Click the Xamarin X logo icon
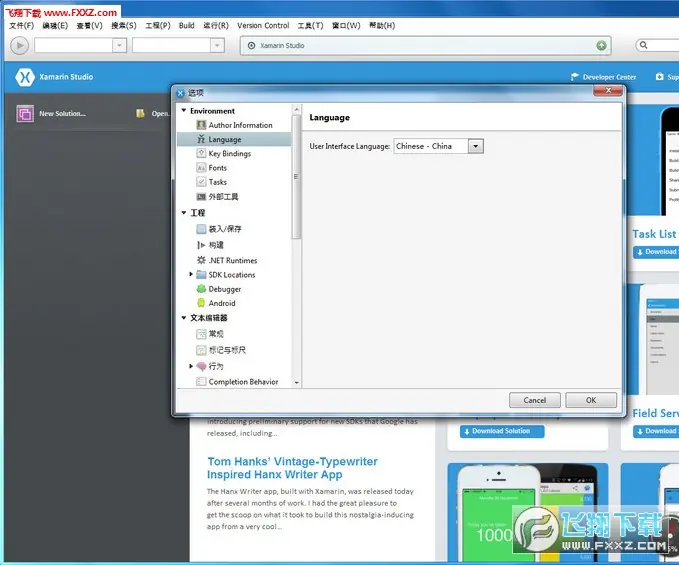Screen dimensions: 679x565 point(25,77)
